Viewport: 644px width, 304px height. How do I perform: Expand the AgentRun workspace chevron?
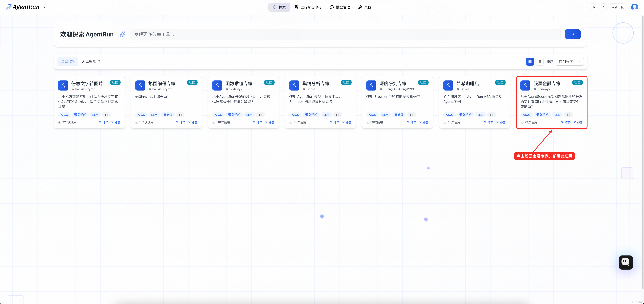click(x=45, y=7)
